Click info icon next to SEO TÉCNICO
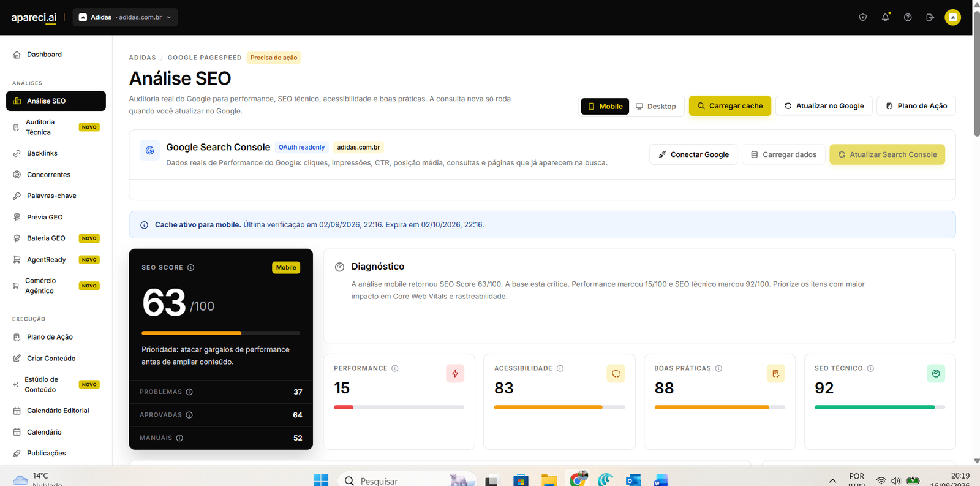The width and height of the screenshot is (980, 486). (x=870, y=368)
